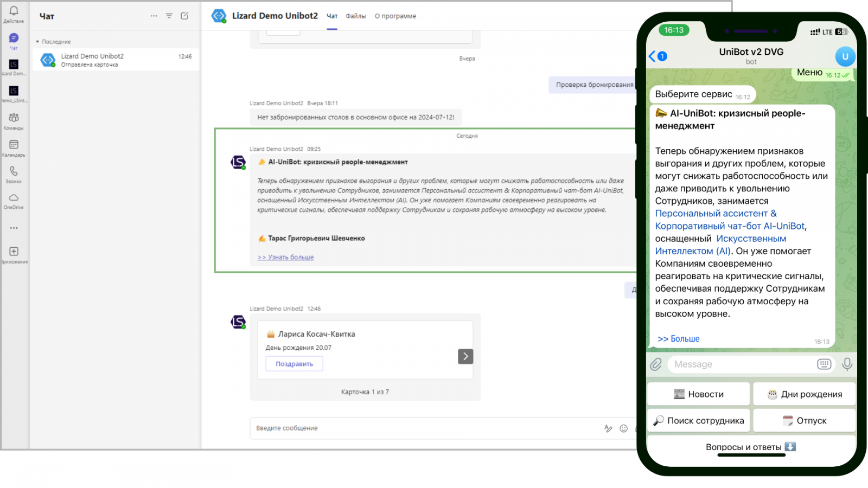
Task: Tap the >> Больше link on phone
Action: (x=679, y=338)
